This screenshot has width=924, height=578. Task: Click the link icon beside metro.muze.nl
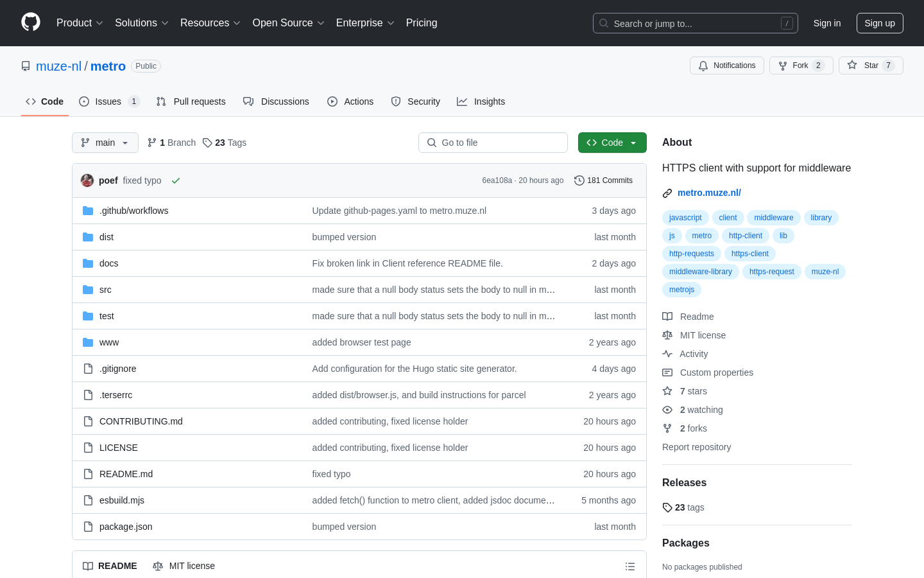click(x=667, y=193)
